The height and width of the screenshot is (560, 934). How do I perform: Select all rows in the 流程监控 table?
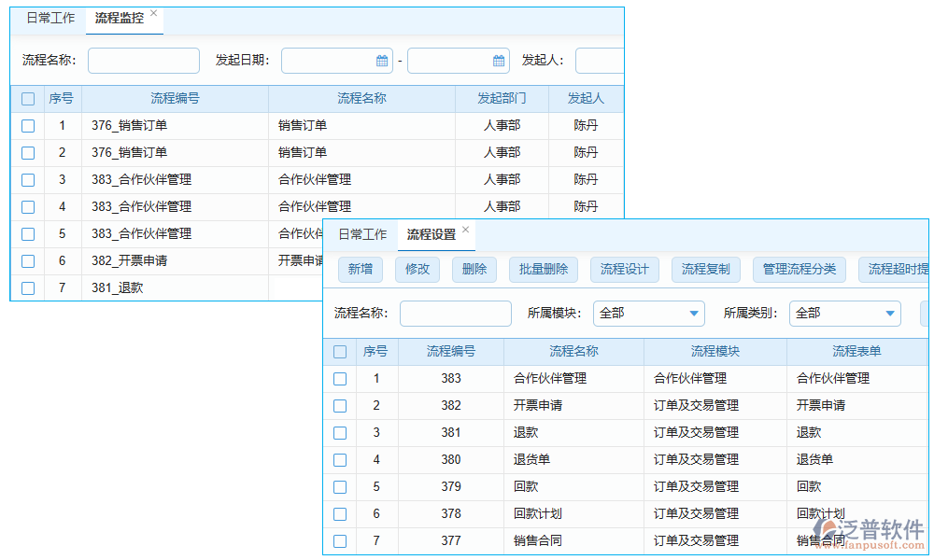tap(27, 98)
